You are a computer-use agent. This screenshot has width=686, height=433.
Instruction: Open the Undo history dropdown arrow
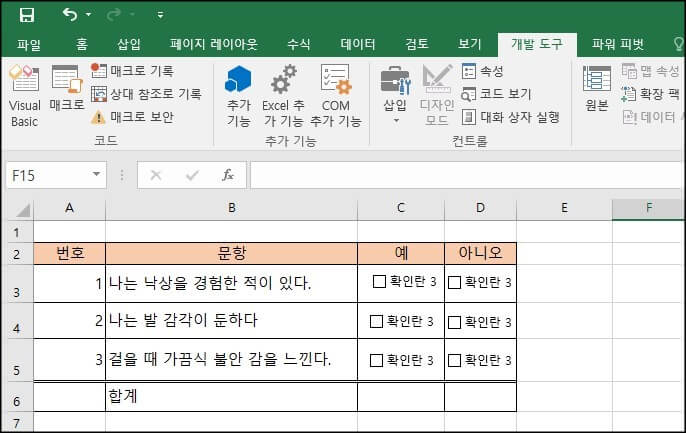click(88, 15)
